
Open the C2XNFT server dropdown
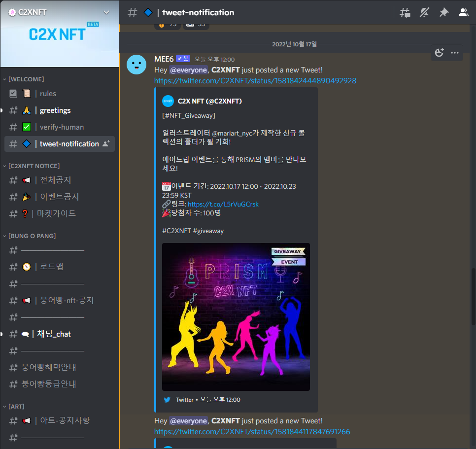106,12
